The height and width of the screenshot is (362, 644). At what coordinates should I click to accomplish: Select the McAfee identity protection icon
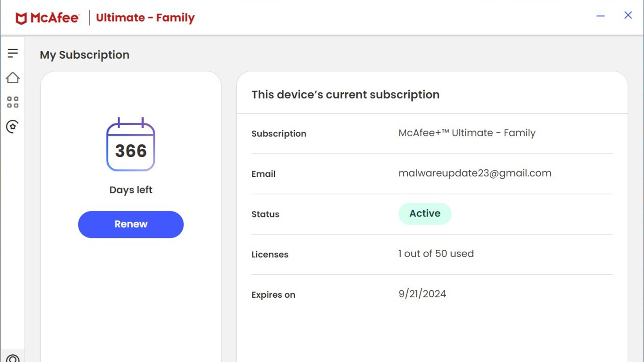click(12, 126)
